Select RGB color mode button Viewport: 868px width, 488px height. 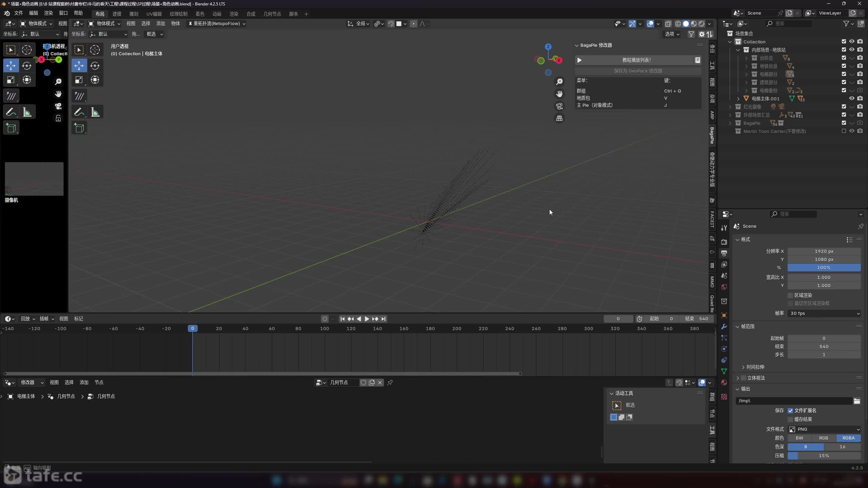pos(824,438)
